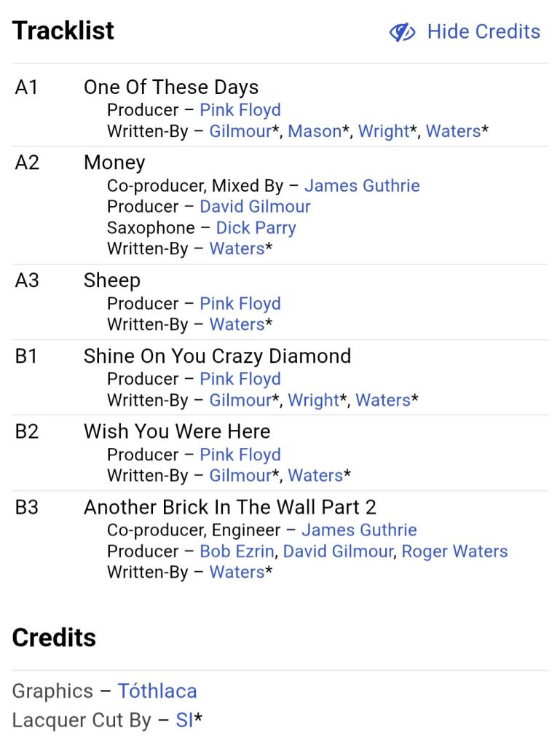Open Pink Floyd producer link under One Of These Days
560x746 pixels.
240,110
